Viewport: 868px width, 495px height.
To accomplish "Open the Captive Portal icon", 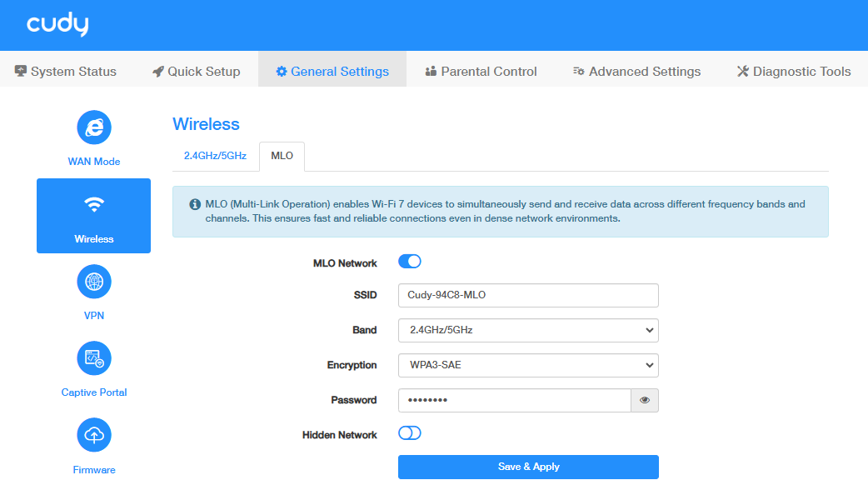I will [94, 358].
